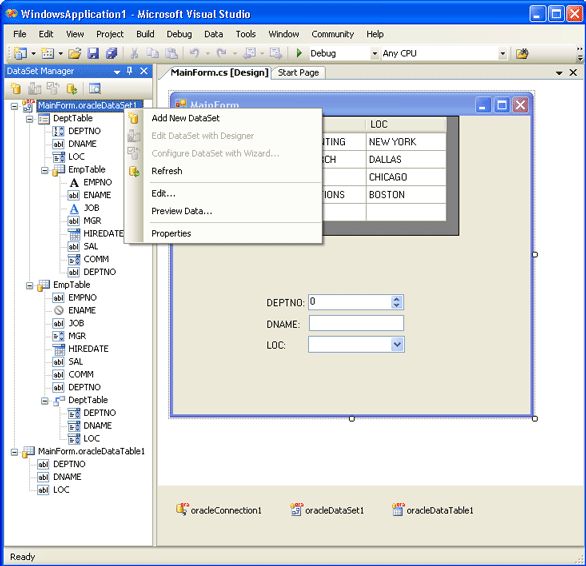This screenshot has width=586, height=566.
Task: Click Configure DataSet with Wizard toolbar icon
Action: point(53,89)
